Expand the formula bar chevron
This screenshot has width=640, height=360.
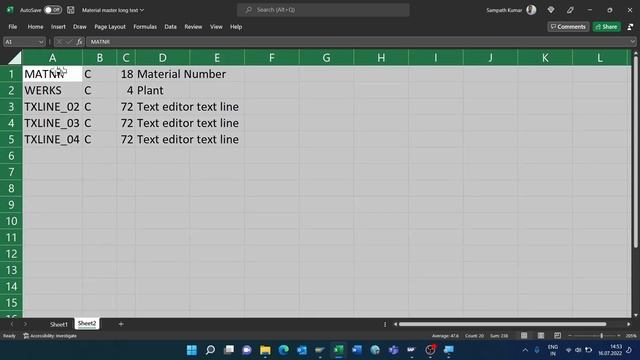click(632, 42)
